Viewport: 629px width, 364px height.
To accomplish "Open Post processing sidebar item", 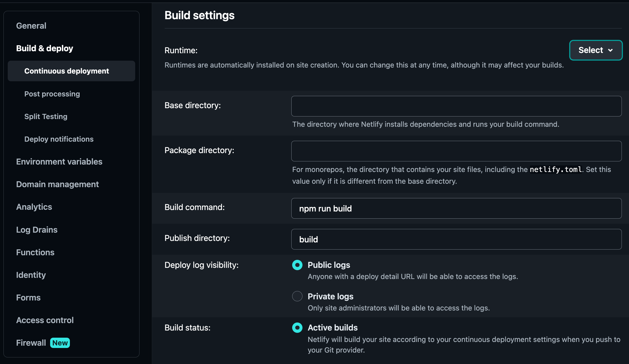I will click(x=52, y=94).
